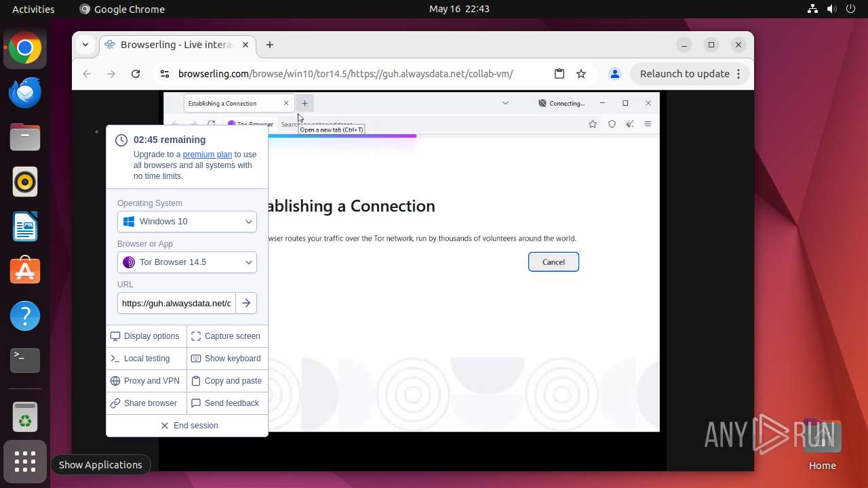
Task: Reload the Chrome page
Action: 136,74
